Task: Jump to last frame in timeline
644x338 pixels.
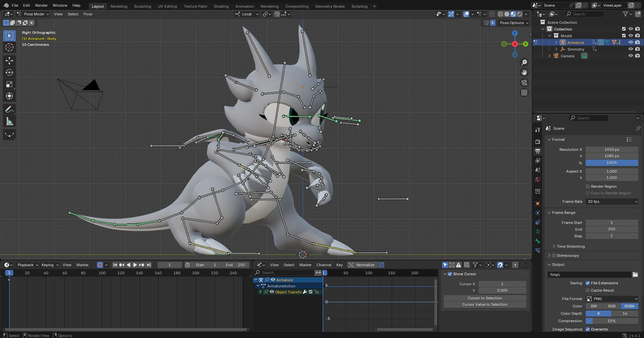Action: coord(149,265)
